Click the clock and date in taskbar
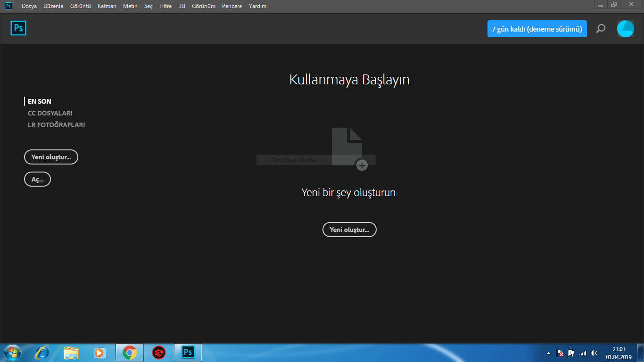This screenshot has width=644, height=362. [618, 353]
